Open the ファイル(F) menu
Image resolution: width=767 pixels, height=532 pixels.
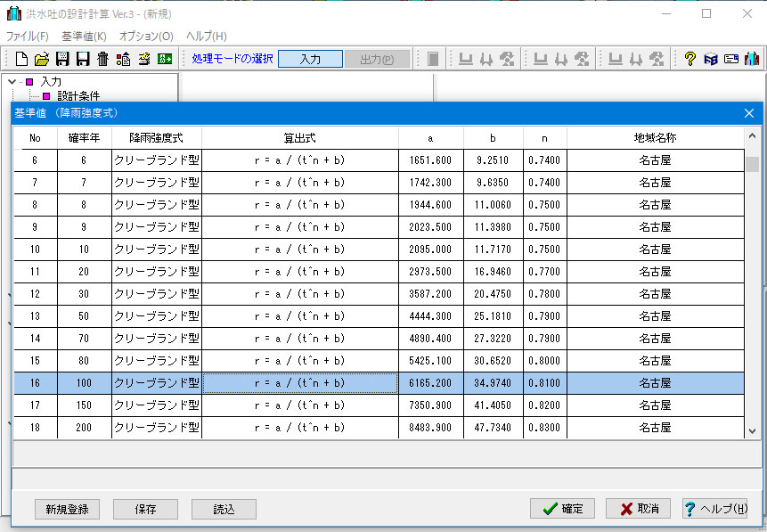click(28, 37)
